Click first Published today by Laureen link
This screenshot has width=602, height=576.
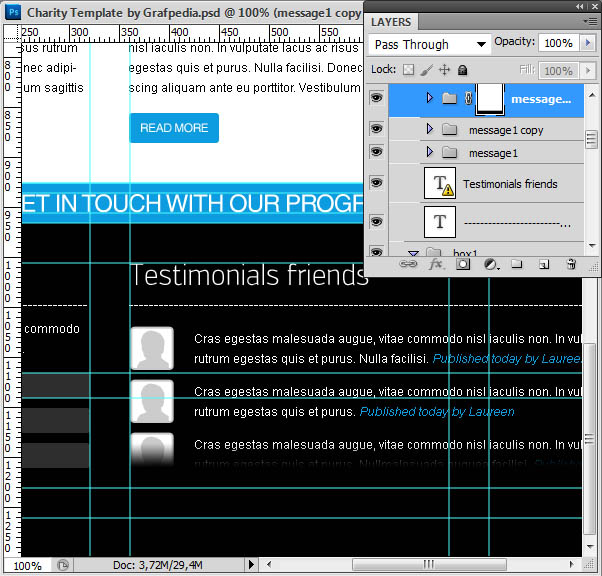coord(507,359)
